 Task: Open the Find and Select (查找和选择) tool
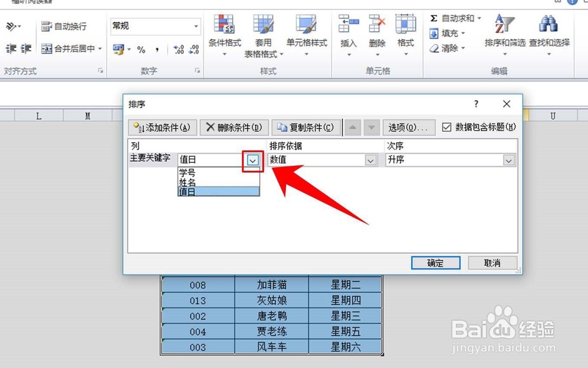(x=549, y=32)
